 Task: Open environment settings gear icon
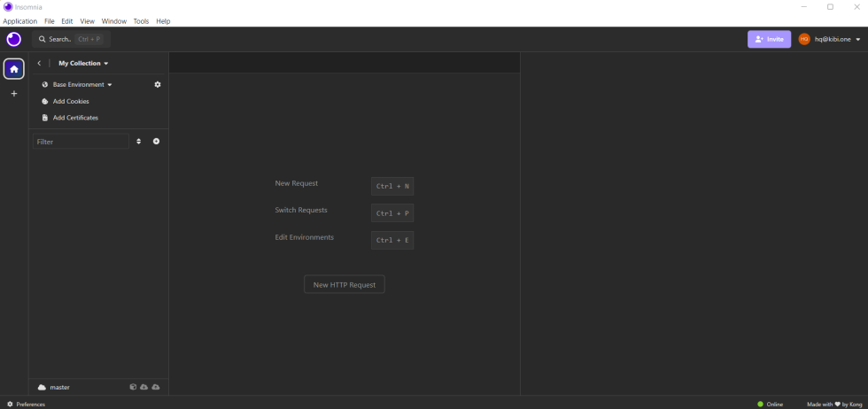tap(158, 85)
